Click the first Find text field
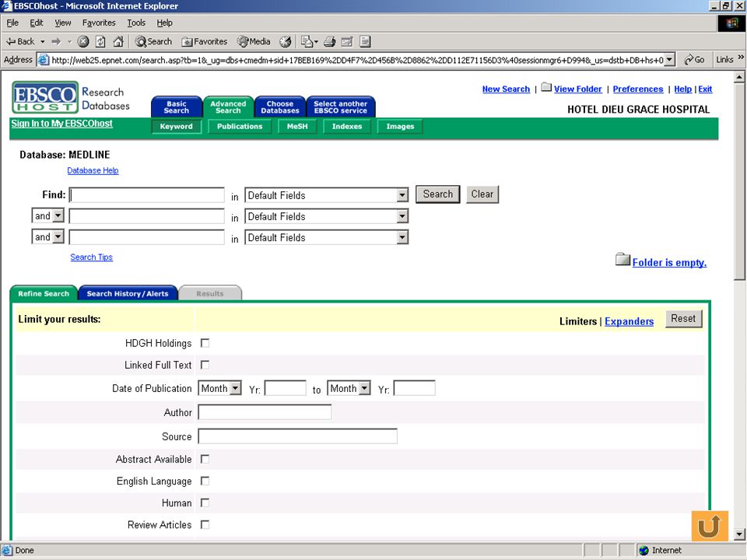The height and width of the screenshot is (560, 747). click(147, 195)
